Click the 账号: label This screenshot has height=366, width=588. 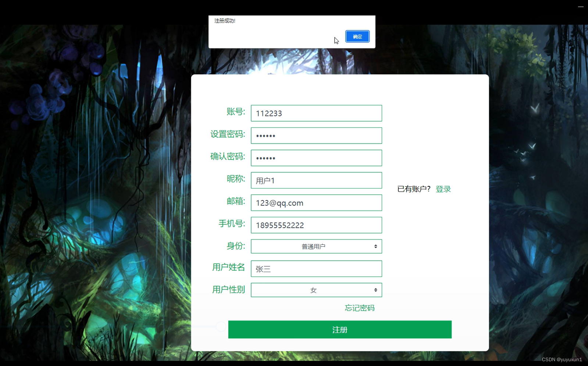[x=236, y=112]
